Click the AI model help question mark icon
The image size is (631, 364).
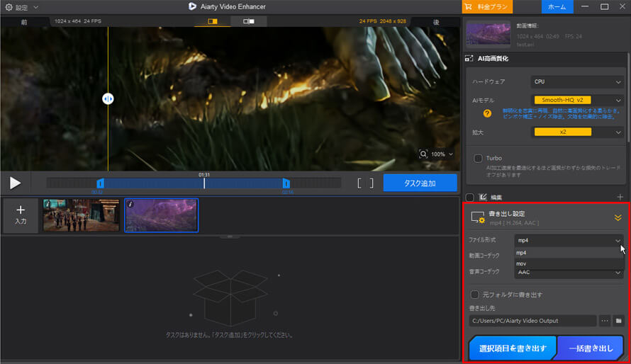point(487,114)
